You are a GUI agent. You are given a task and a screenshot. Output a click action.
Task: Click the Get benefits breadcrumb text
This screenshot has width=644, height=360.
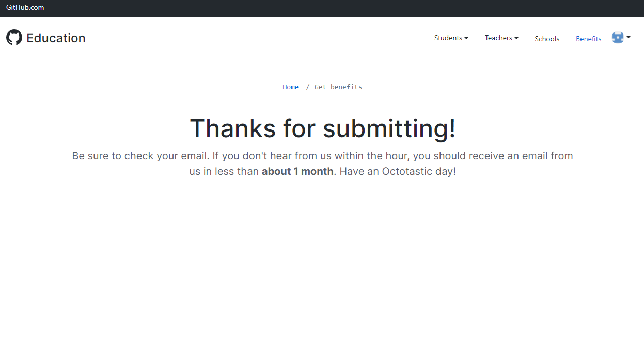tap(338, 87)
